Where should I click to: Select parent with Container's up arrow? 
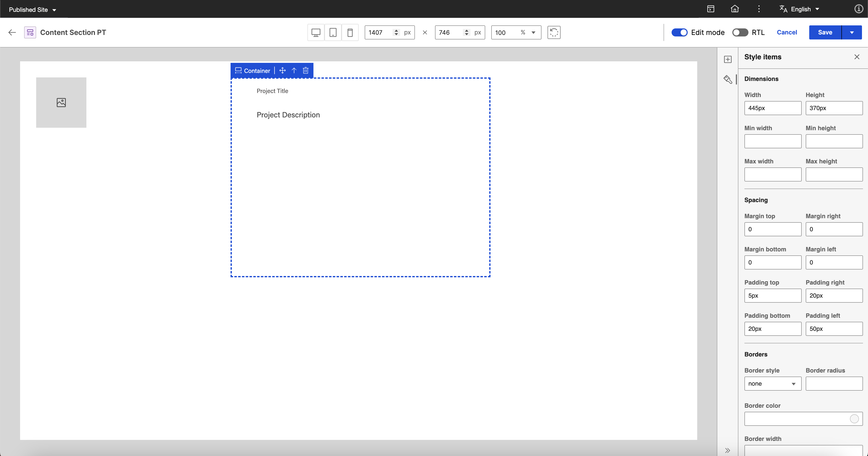(x=294, y=70)
